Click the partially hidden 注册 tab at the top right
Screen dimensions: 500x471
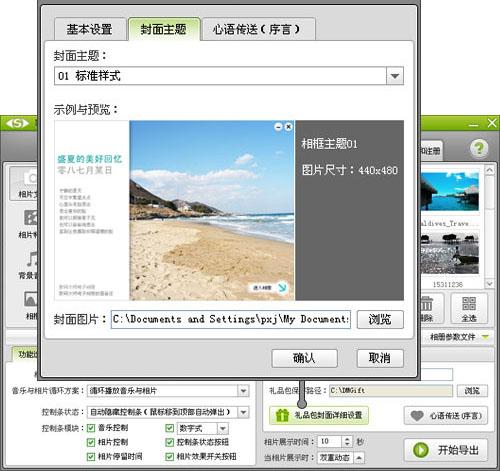tap(432, 151)
